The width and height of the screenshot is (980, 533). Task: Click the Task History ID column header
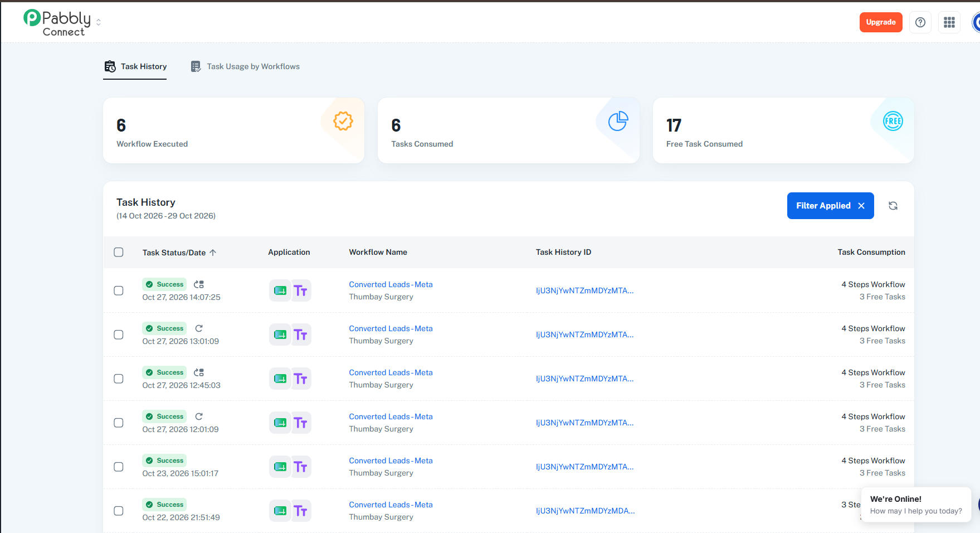click(563, 252)
